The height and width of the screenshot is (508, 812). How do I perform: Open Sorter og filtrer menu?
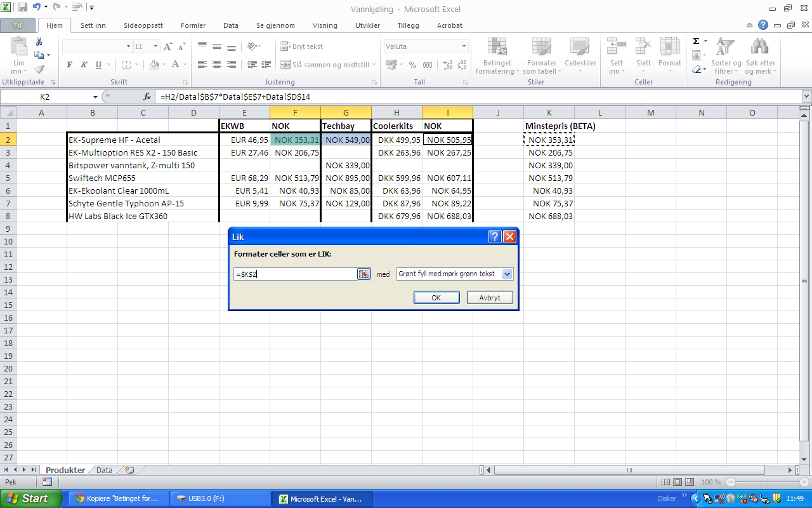click(726, 56)
